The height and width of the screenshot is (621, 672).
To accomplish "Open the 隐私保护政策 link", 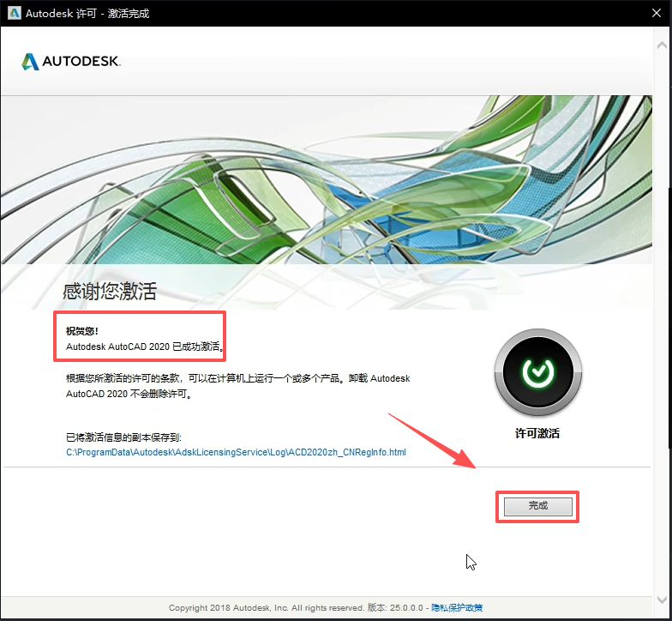I will pyautogui.click(x=457, y=608).
